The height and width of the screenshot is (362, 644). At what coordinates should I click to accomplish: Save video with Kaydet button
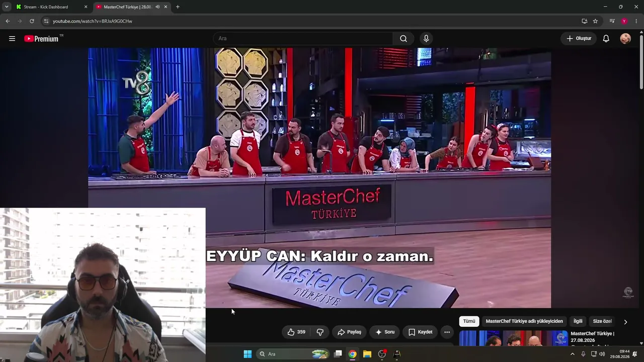pos(420,332)
